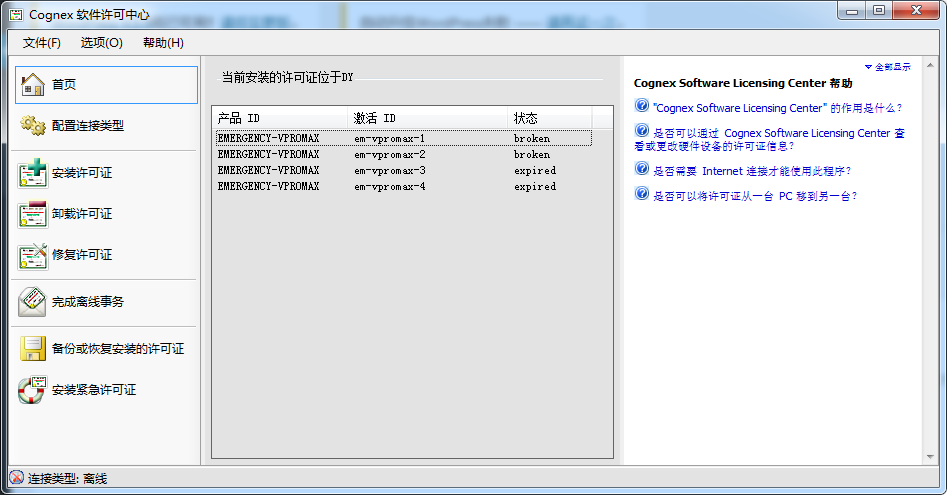Expand help topics with 全部显示
The image size is (947, 495).
click(888, 67)
